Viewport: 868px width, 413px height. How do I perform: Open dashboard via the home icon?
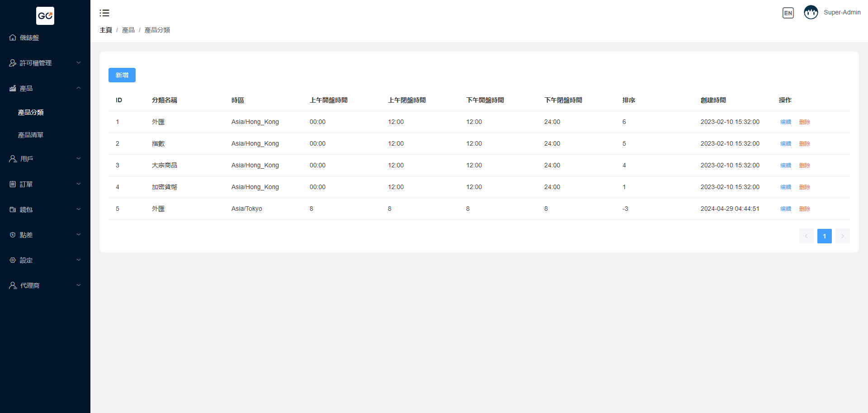pos(13,38)
